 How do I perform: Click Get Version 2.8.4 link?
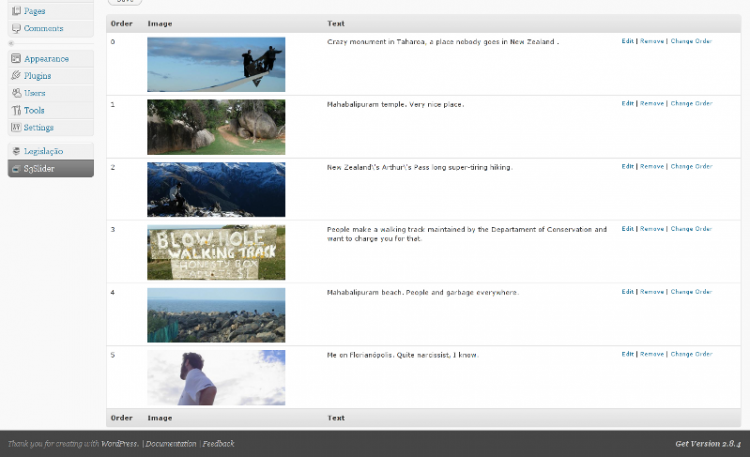[x=708, y=444]
